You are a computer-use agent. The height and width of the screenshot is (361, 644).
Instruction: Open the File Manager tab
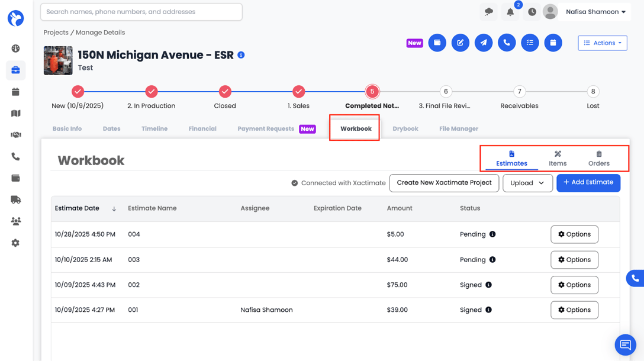[459, 128]
